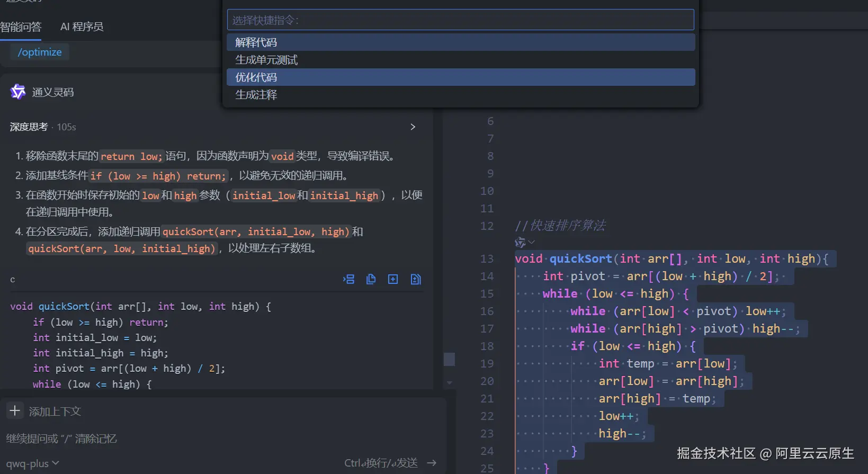Click the small down arrow below the panel scrollbar
This screenshot has height=474, width=868.
coord(450,382)
